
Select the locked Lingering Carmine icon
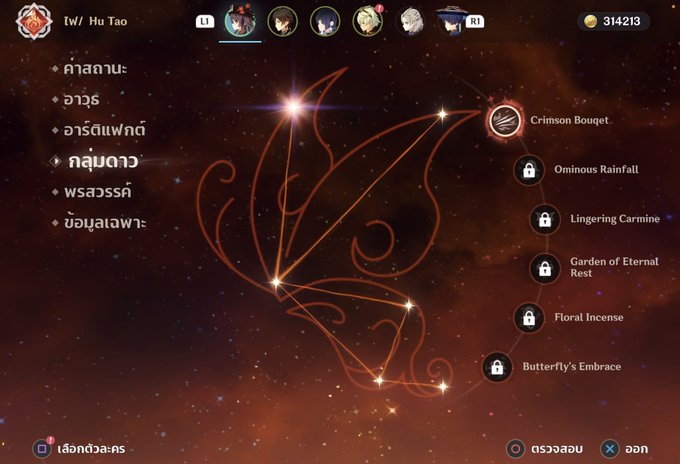[545, 219]
